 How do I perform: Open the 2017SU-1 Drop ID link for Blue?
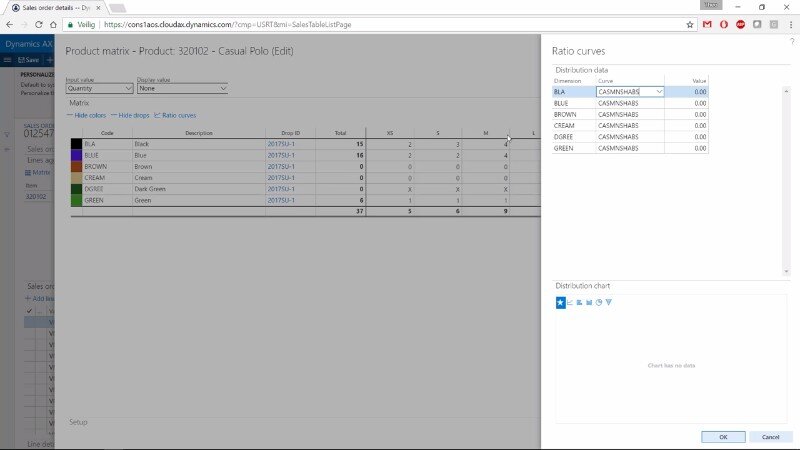click(x=280, y=155)
